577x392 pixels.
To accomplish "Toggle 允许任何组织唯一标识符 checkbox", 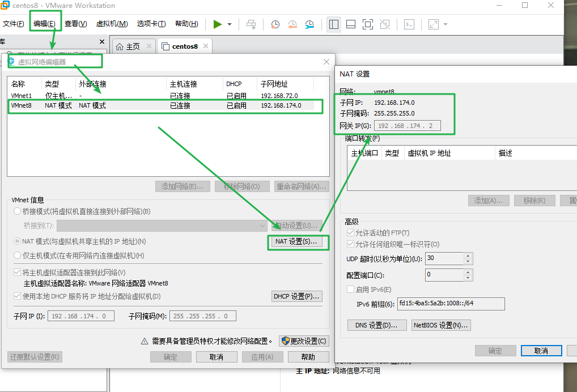I will [x=350, y=244].
